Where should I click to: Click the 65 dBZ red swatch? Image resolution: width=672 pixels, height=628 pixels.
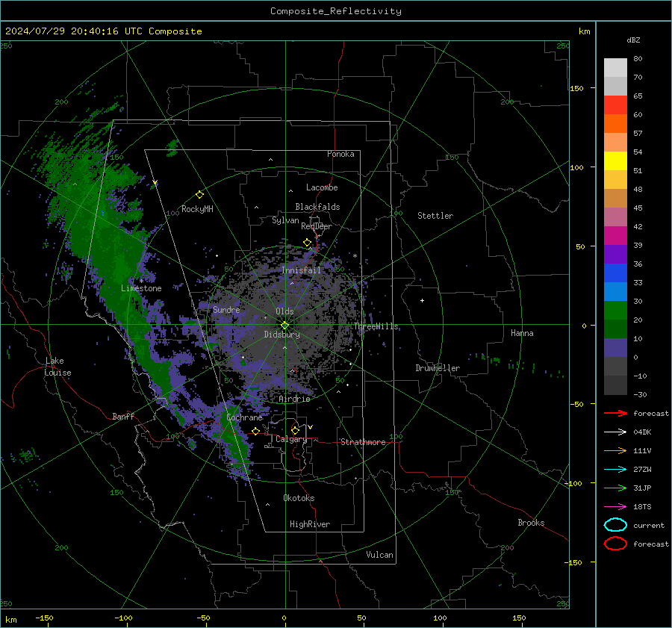[615, 105]
